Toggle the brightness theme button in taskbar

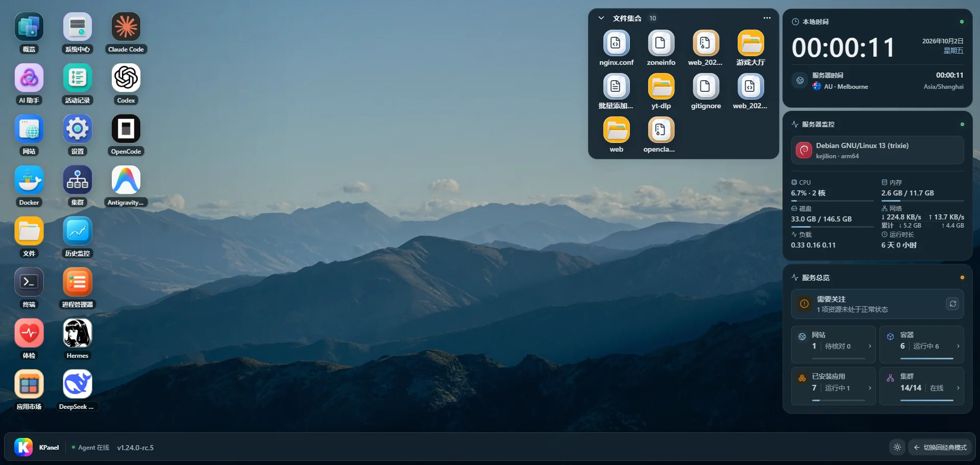coord(897,447)
